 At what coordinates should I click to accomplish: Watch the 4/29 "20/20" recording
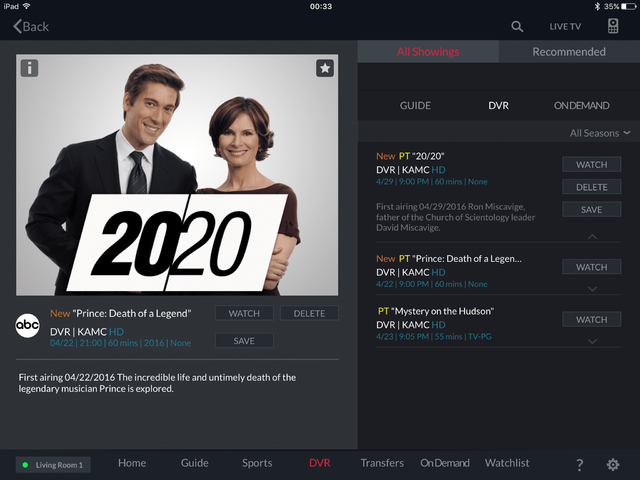point(591,164)
